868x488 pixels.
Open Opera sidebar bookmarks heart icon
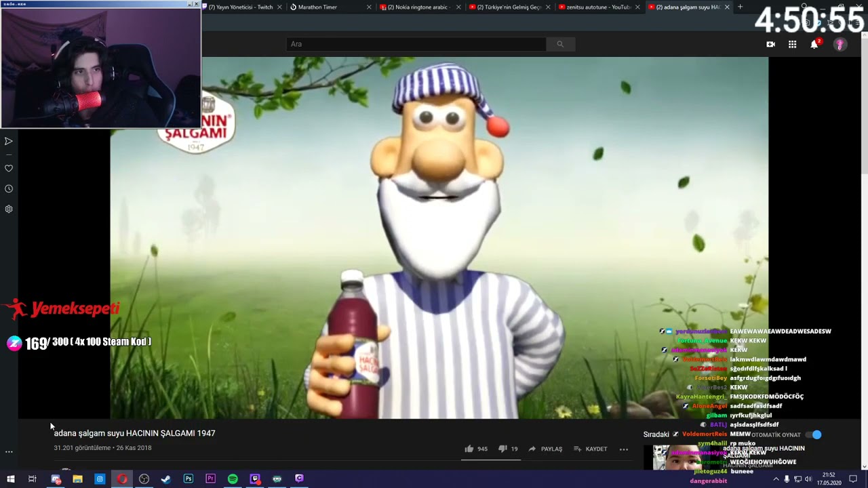(9, 168)
